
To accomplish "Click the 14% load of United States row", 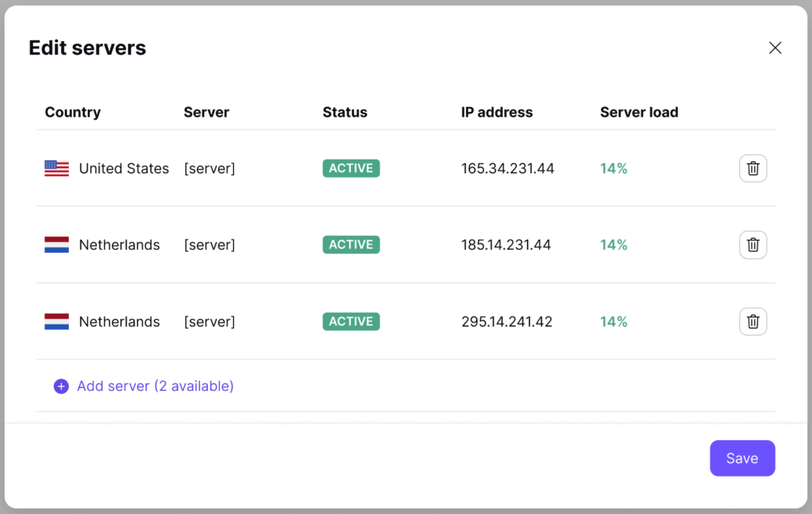I will click(x=614, y=168).
